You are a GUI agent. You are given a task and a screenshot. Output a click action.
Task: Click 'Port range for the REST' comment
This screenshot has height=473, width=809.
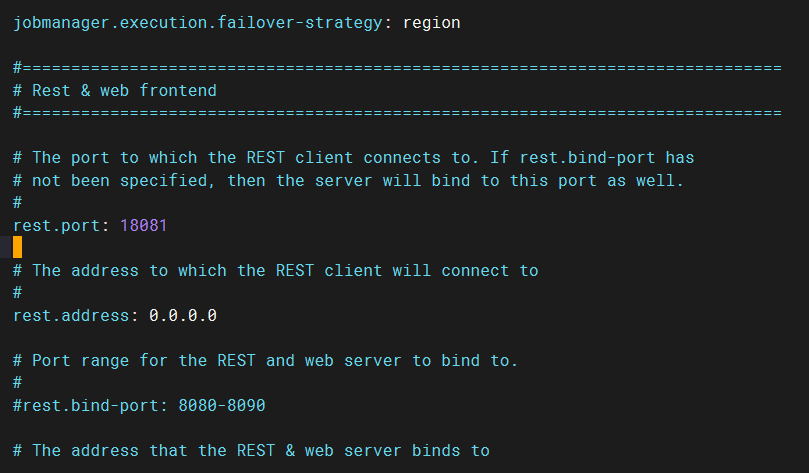[143, 361]
